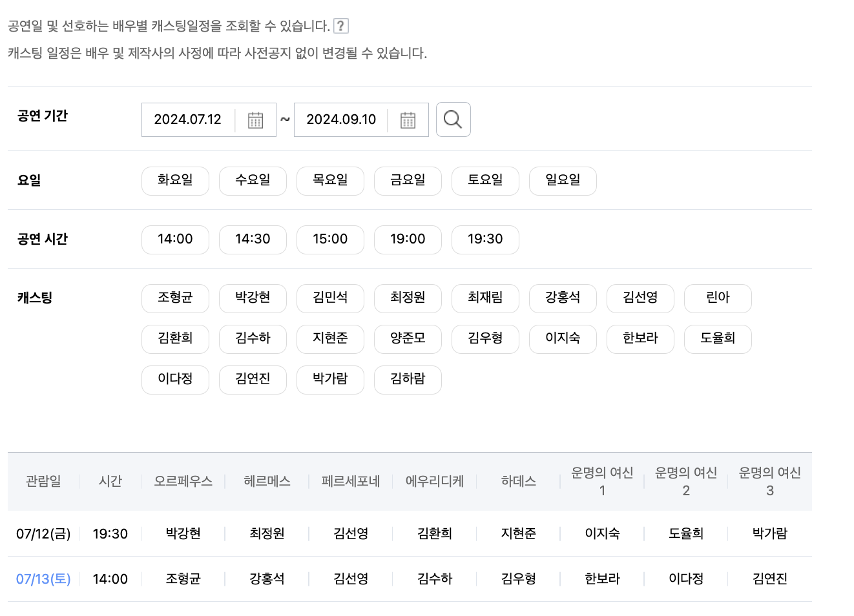
Task: Pick the 이다정 casting button
Action: click(x=175, y=380)
